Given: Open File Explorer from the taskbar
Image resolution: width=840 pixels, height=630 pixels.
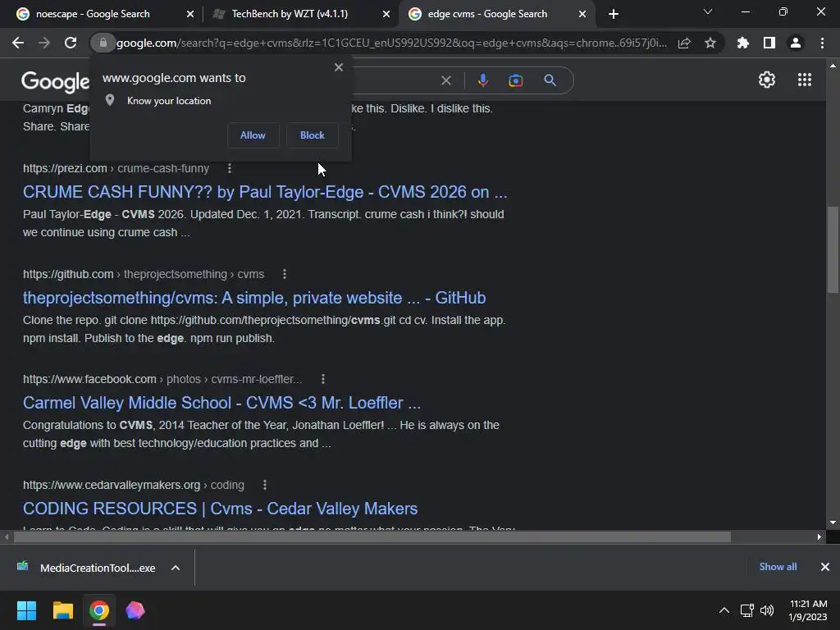Looking at the screenshot, I should coord(62,610).
